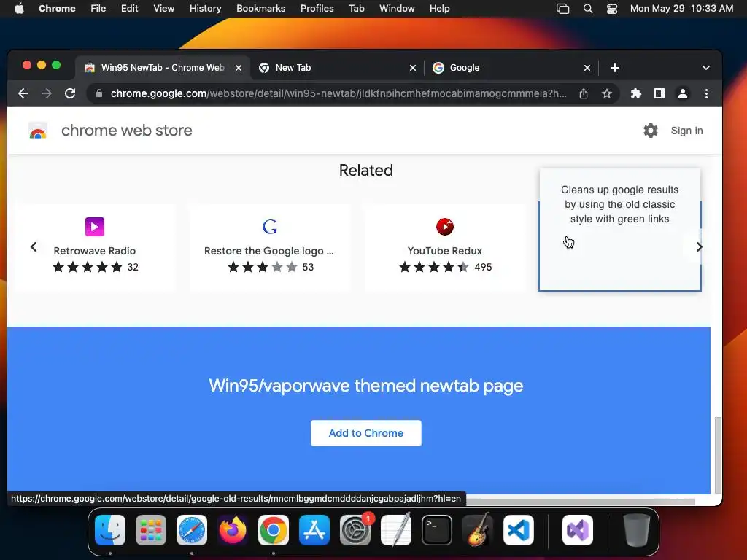Toggle the side panel icon
Image resolution: width=747 pixels, height=560 pixels.
pyautogui.click(x=659, y=93)
